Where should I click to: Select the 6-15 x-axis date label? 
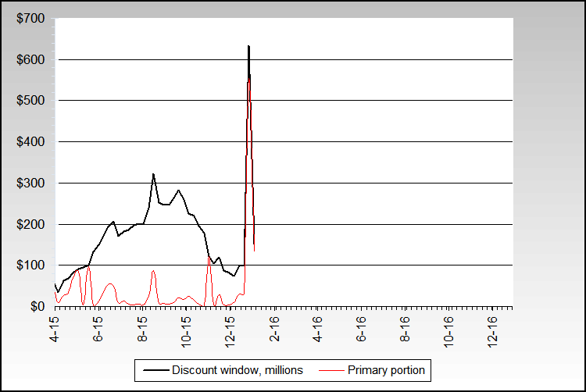pyautogui.click(x=98, y=329)
